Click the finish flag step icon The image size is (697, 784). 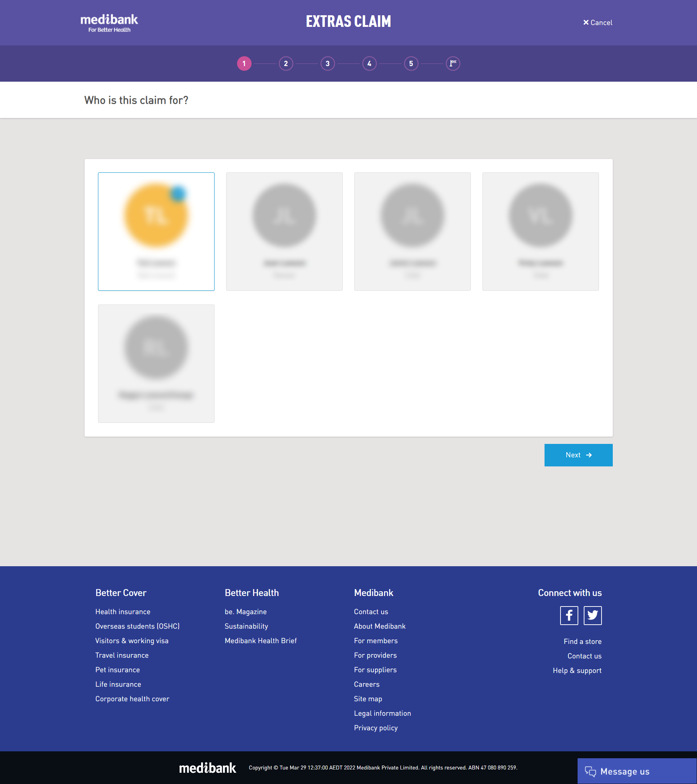coord(453,64)
